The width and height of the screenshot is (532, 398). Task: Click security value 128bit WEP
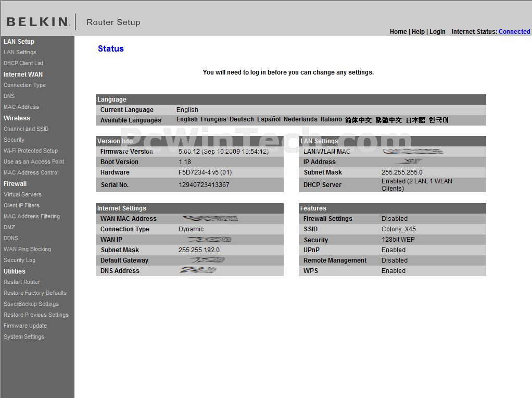[398, 240]
